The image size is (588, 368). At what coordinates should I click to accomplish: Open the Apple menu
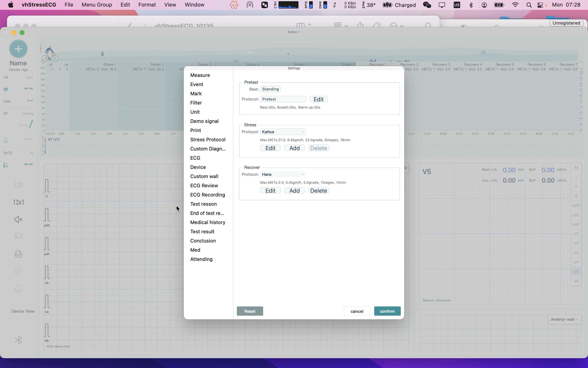pos(11,5)
